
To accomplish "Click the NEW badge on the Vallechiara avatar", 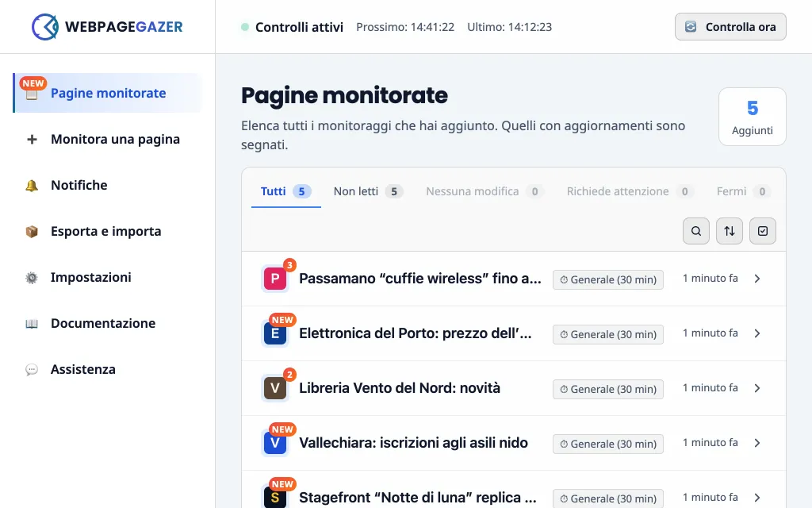I will (282, 429).
